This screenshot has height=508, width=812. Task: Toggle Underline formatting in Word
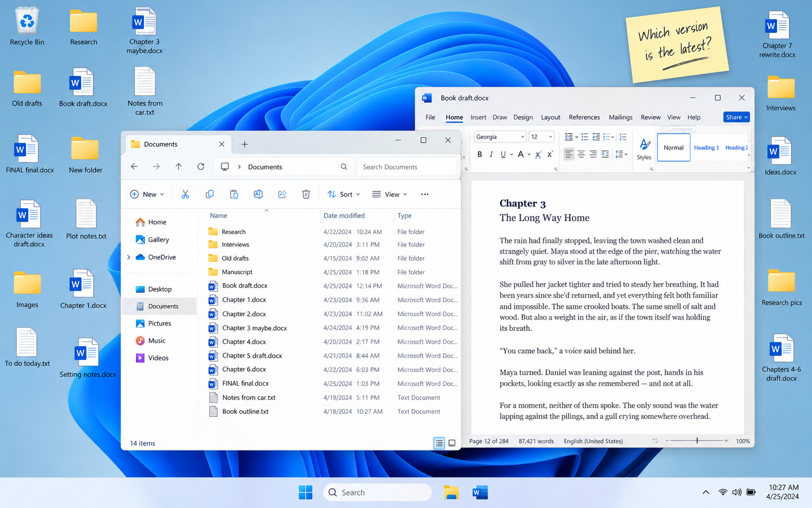(503, 154)
